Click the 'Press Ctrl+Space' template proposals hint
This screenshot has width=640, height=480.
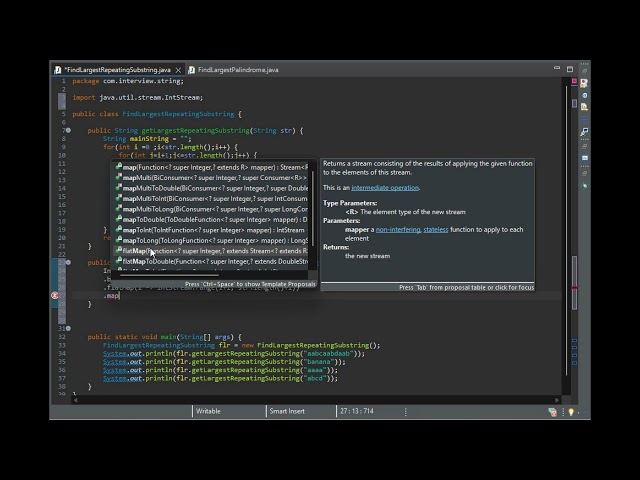coord(250,284)
